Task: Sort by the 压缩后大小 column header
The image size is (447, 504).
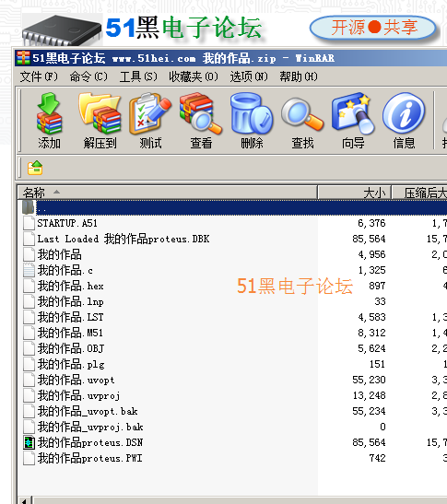Action: tap(419, 193)
